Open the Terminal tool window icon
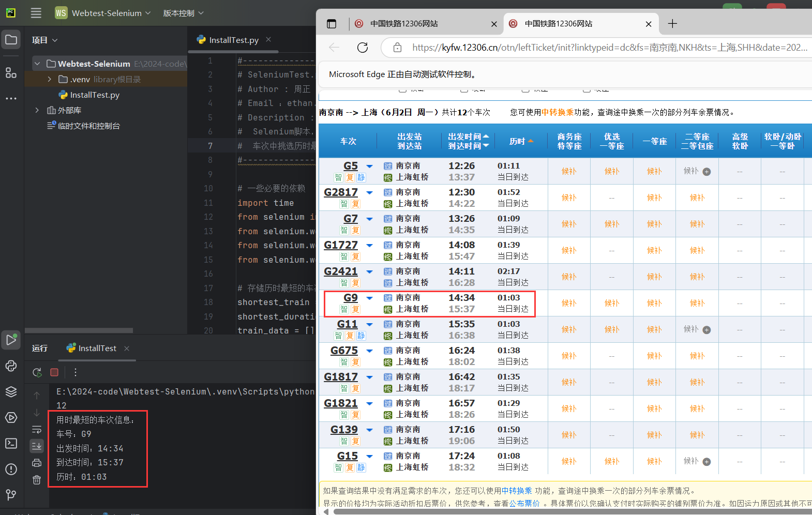 pyautogui.click(x=11, y=444)
